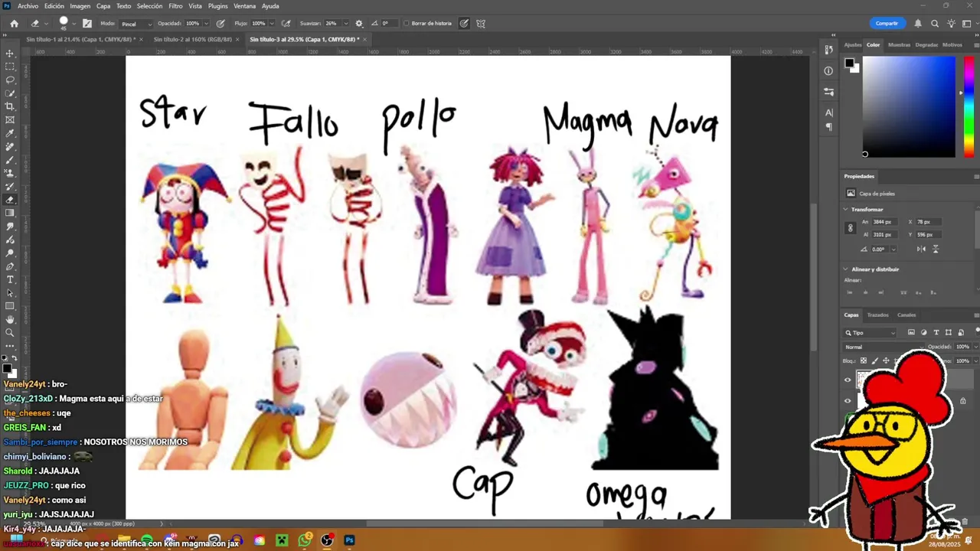
Task: Select the Frame tool
Action: pos(10,120)
